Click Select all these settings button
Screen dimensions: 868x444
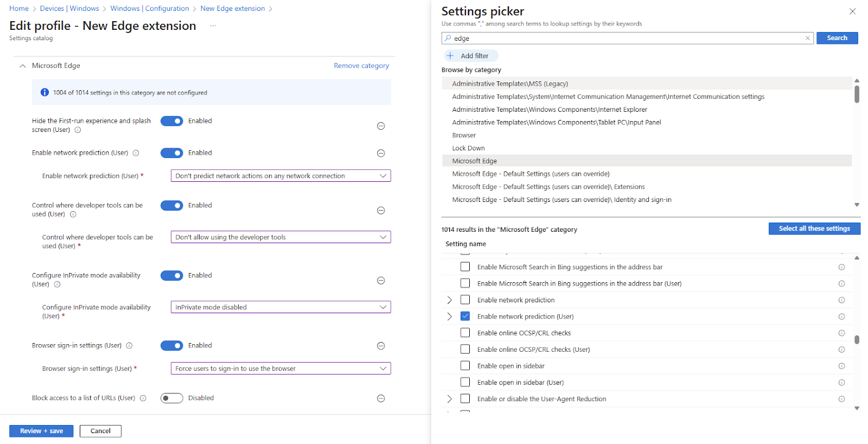[x=814, y=229]
